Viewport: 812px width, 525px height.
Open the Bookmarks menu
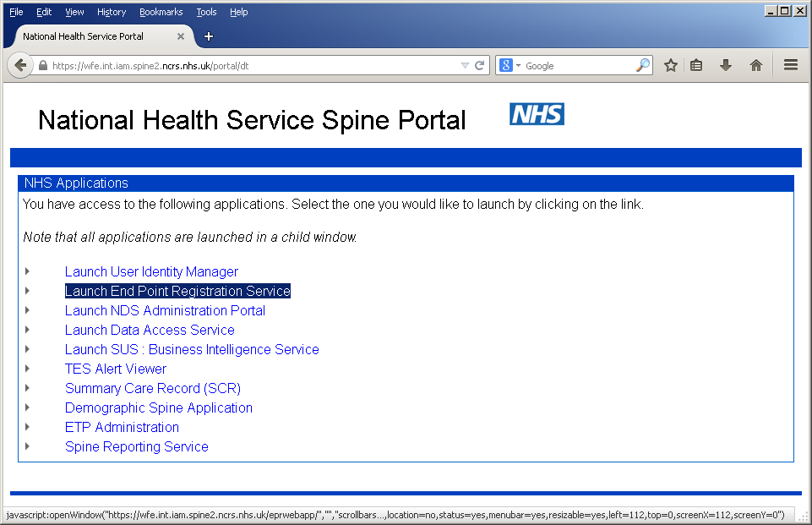tap(161, 12)
